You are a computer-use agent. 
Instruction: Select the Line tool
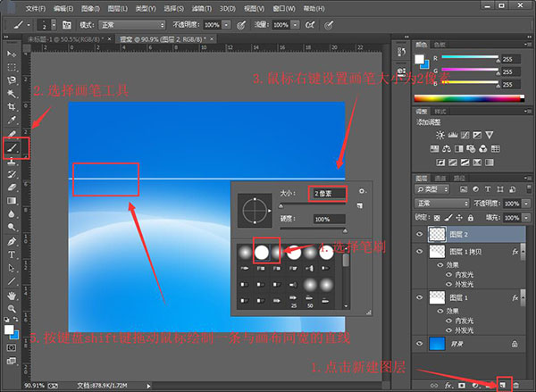tap(12, 281)
